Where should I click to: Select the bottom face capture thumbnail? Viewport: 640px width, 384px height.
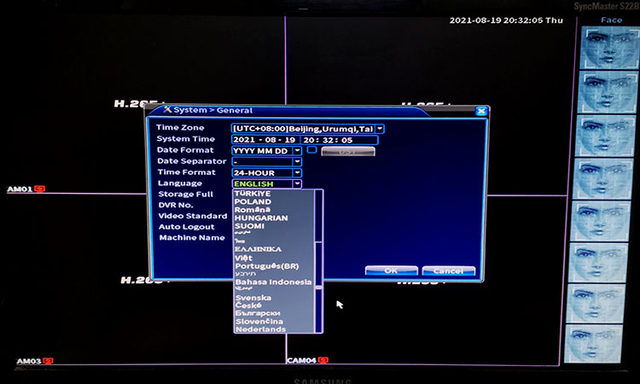594,344
